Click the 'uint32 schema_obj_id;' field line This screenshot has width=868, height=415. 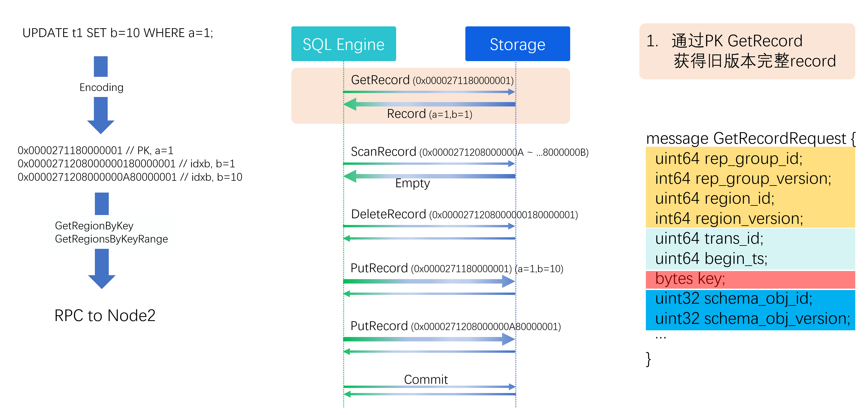pos(734,299)
